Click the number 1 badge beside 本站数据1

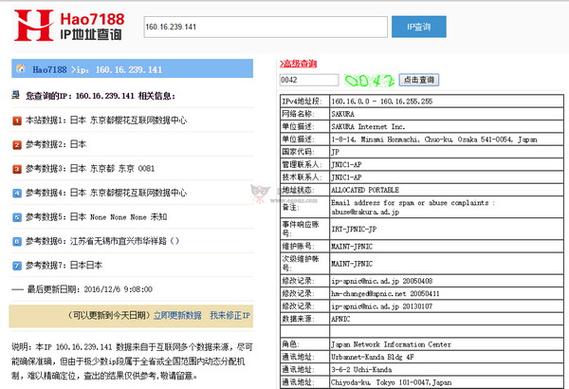click(17, 120)
